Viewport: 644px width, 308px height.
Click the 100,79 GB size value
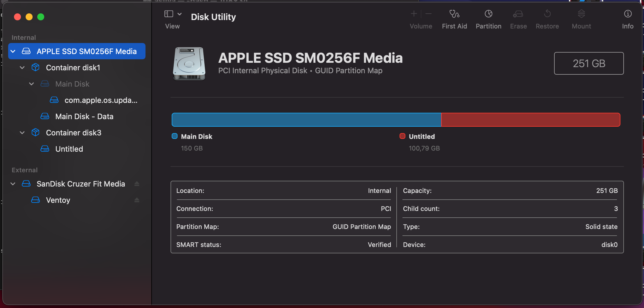(x=424, y=148)
